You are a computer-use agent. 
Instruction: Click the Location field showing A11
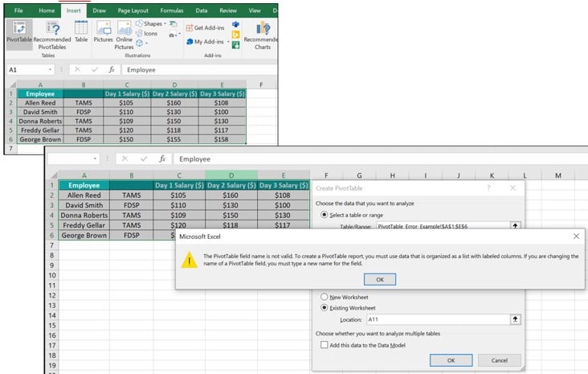[x=438, y=319]
